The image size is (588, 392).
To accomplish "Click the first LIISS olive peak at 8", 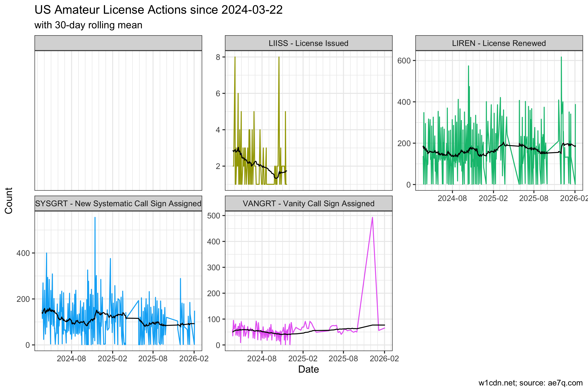I will point(235,57).
